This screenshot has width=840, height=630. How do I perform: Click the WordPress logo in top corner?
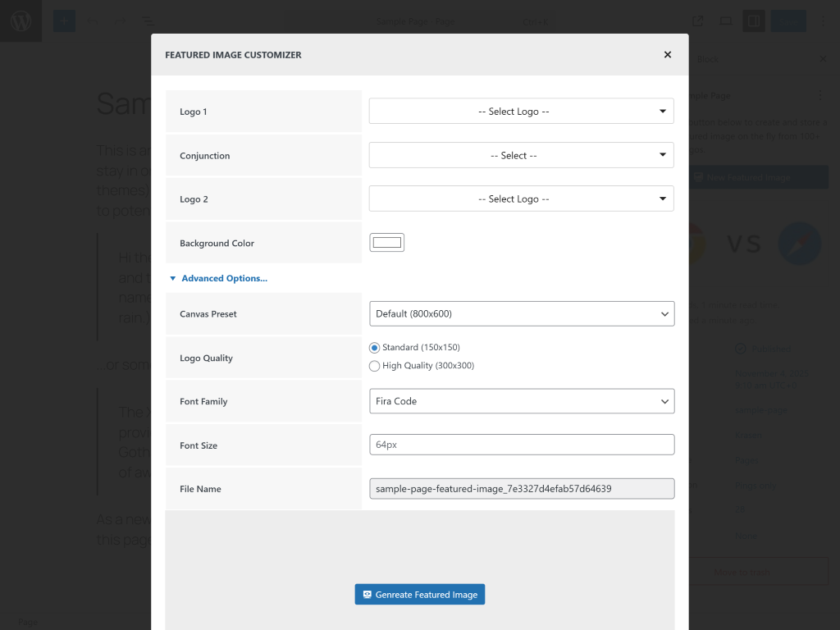tap(21, 21)
